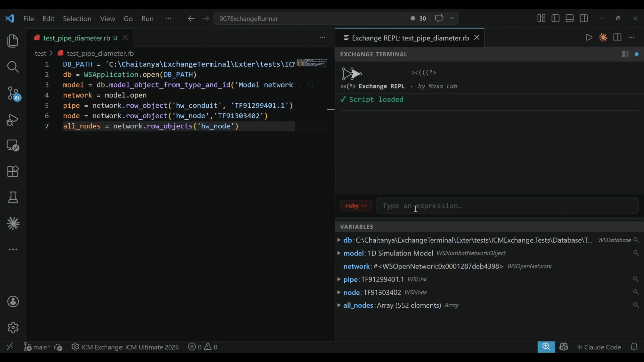Open the Extensions view icon
The image size is (644, 362).
(x=13, y=172)
